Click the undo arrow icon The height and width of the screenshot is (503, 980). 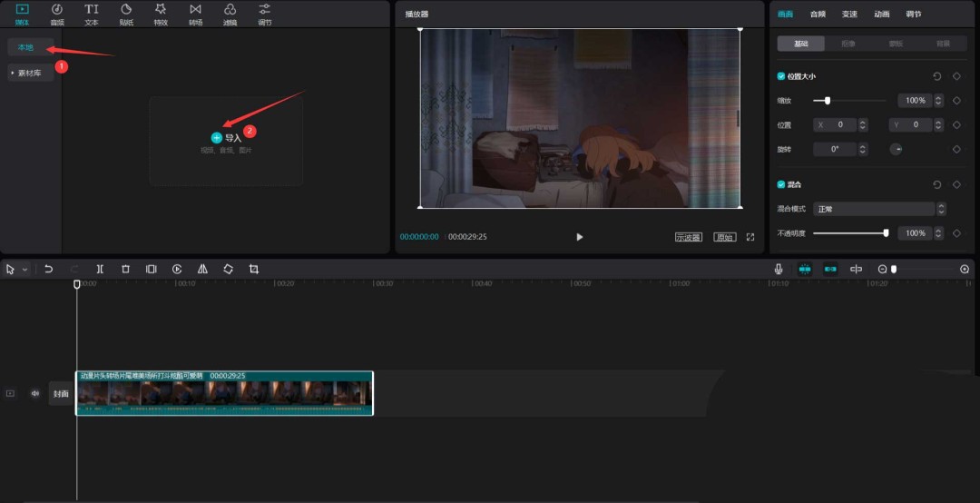pos(49,270)
